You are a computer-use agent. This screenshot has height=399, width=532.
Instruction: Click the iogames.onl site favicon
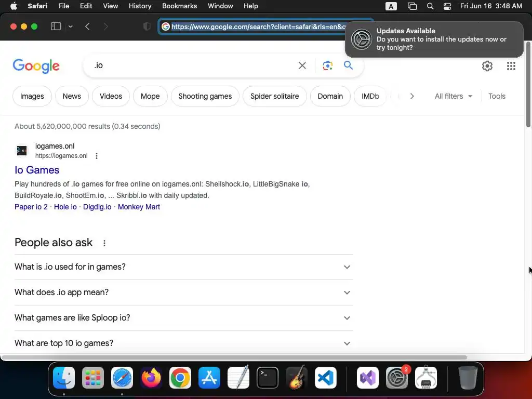point(22,150)
